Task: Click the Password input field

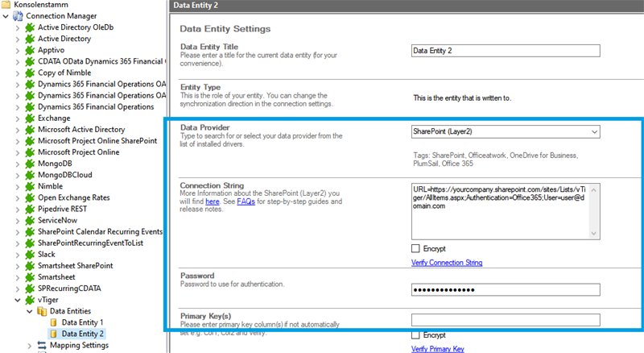Action: 505,289
